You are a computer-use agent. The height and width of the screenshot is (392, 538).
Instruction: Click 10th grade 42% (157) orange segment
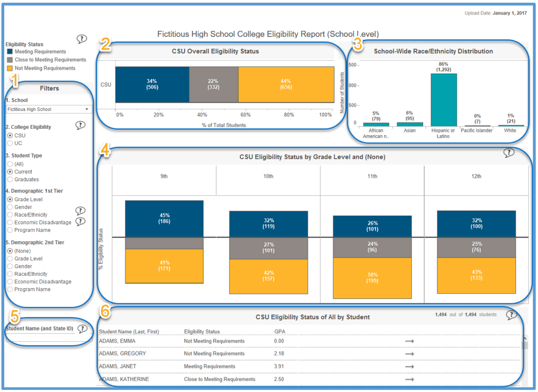(x=269, y=277)
